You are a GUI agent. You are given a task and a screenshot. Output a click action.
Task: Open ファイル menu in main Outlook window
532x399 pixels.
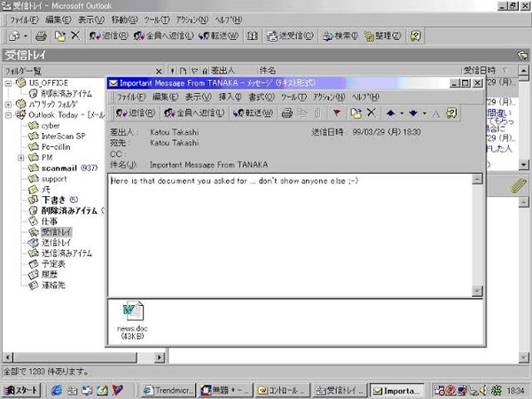24,20
